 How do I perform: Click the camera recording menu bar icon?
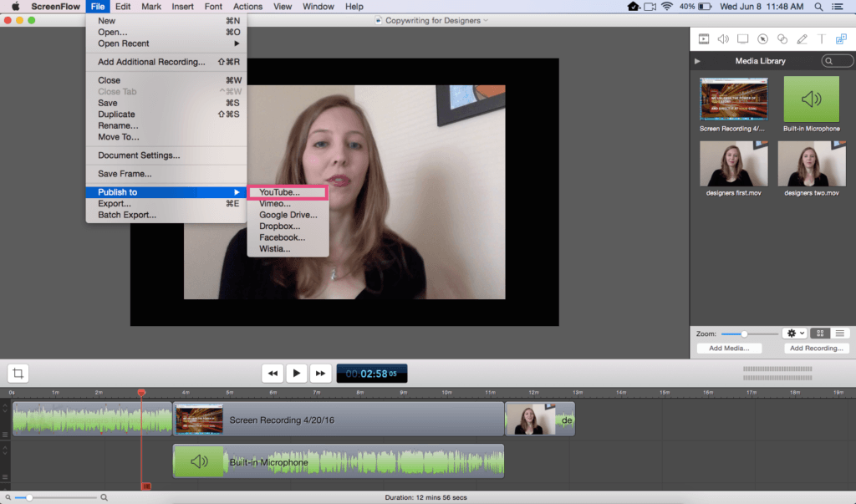coord(650,7)
